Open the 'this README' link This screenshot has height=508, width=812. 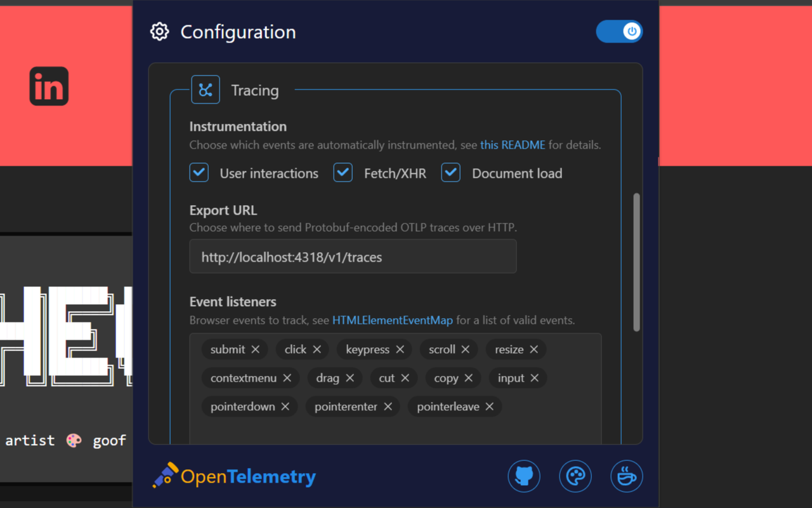[512, 145]
